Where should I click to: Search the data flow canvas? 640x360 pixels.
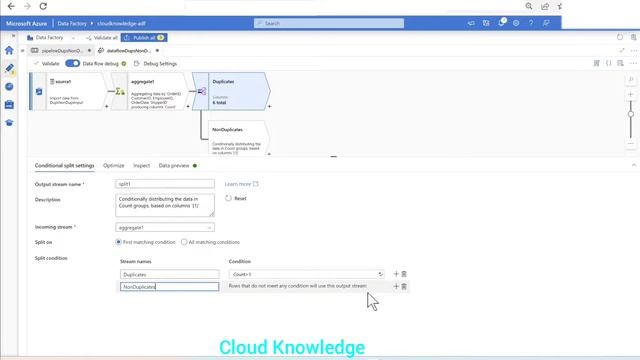pos(631,79)
